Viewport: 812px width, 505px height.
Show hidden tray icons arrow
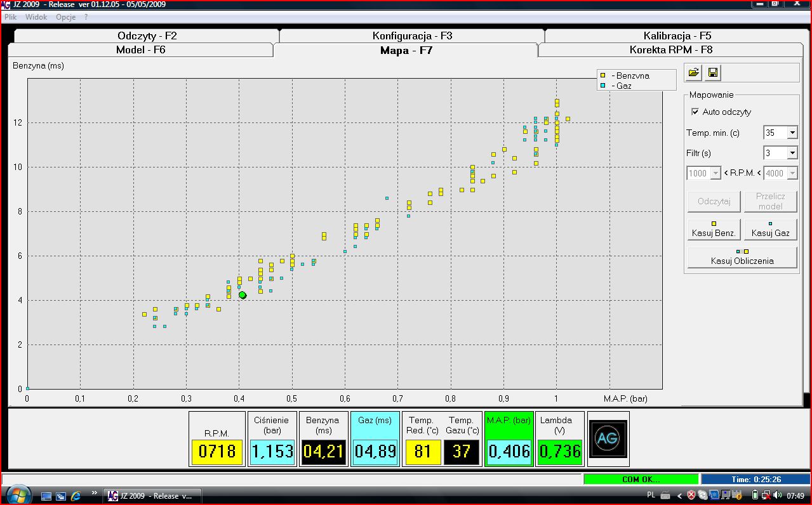click(x=679, y=495)
